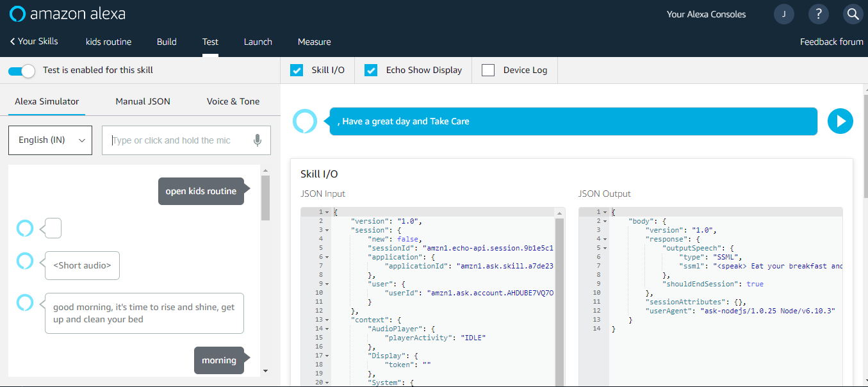The width and height of the screenshot is (868, 387).
Task: Open the help question mark icon
Action: (x=818, y=14)
